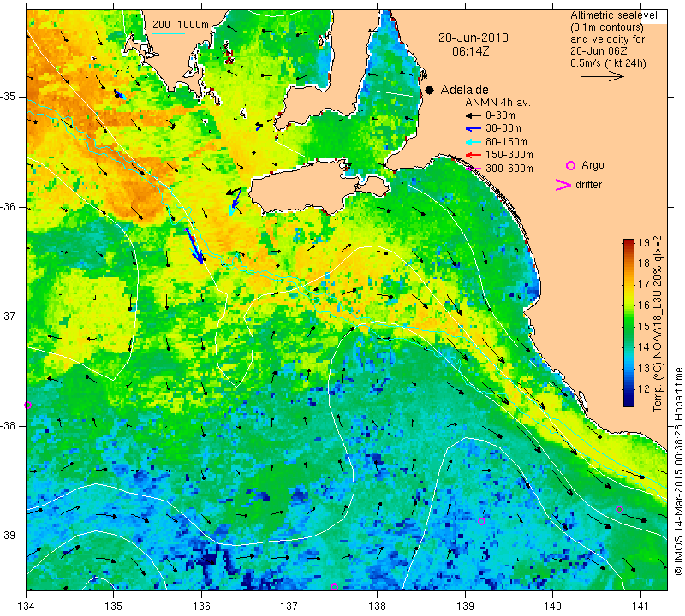Click the '300-600m' depth label
Viewport: 685px width, 616px height.
509,168
